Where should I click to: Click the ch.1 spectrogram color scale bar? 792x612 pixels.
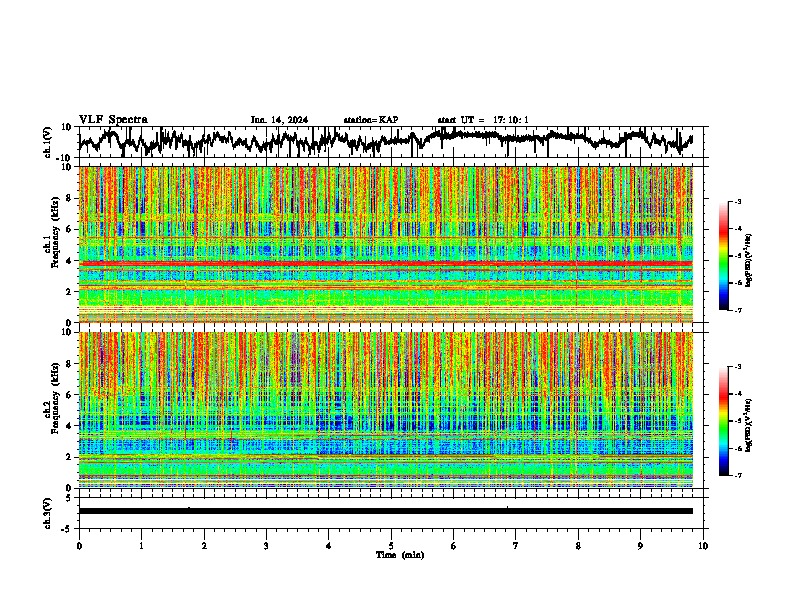[723, 256]
